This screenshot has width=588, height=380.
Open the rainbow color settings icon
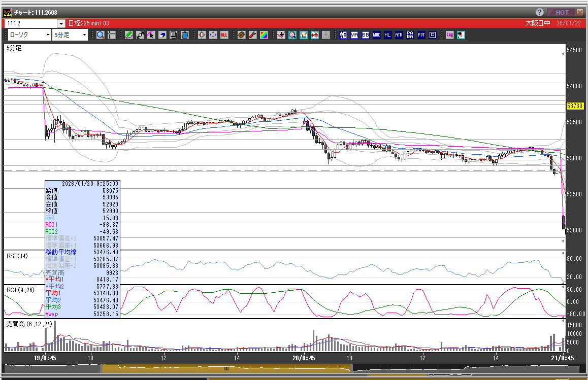tap(264, 35)
